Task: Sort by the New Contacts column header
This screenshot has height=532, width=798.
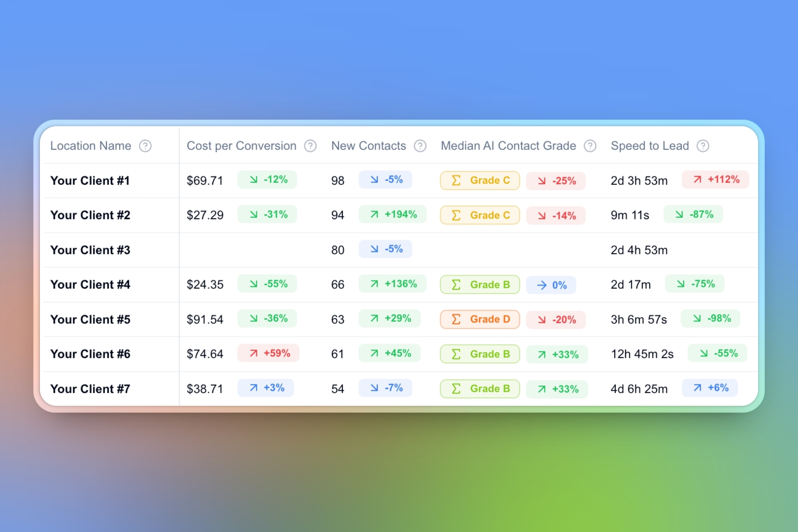Action: point(368,146)
